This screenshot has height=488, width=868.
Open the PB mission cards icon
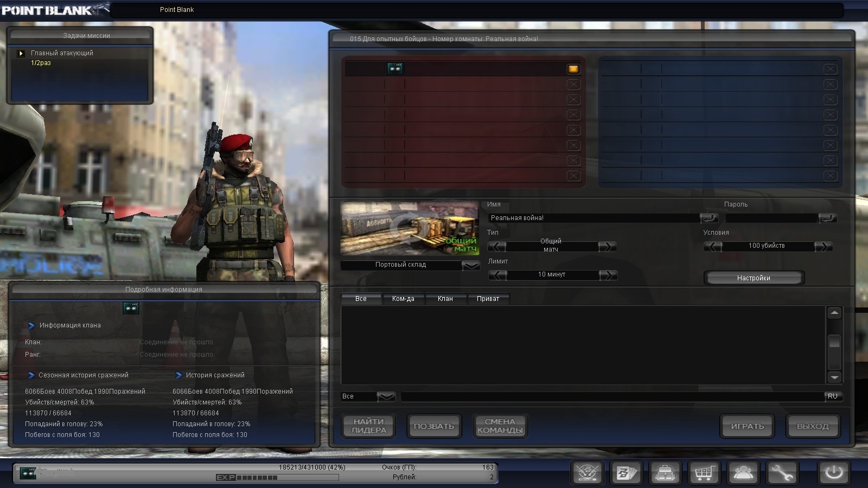pyautogui.click(x=626, y=473)
